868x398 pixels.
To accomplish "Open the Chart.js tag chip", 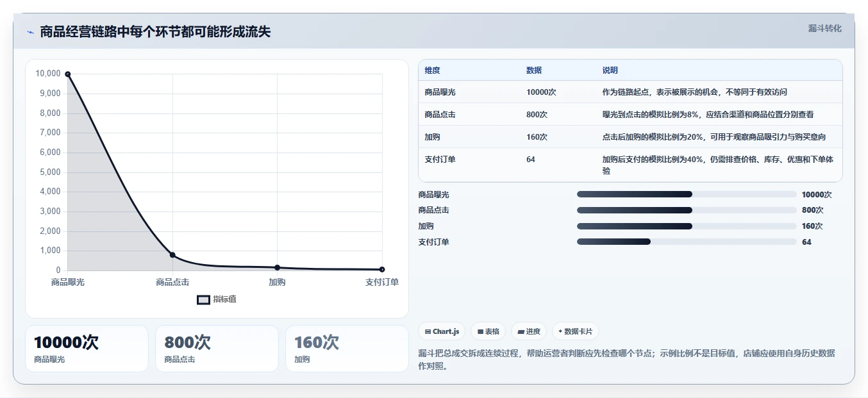I will click(x=442, y=331).
